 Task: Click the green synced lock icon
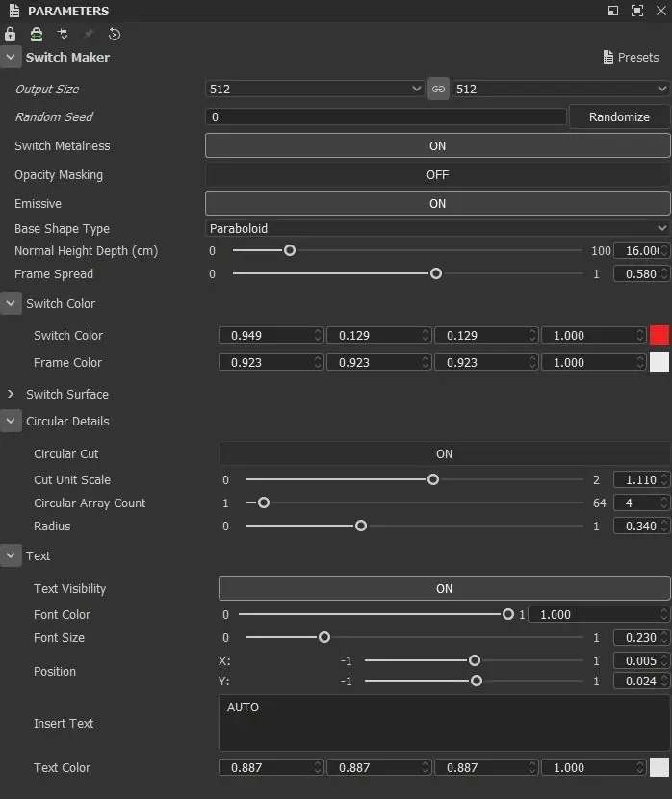(37, 34)
